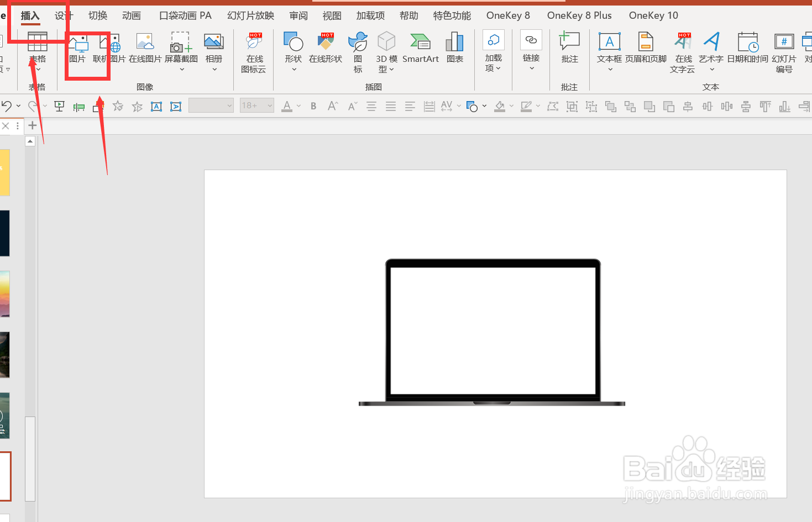Click the 在线形状 online shapes icon
Screen dimensions: 812x522
[x=326, y=49]
